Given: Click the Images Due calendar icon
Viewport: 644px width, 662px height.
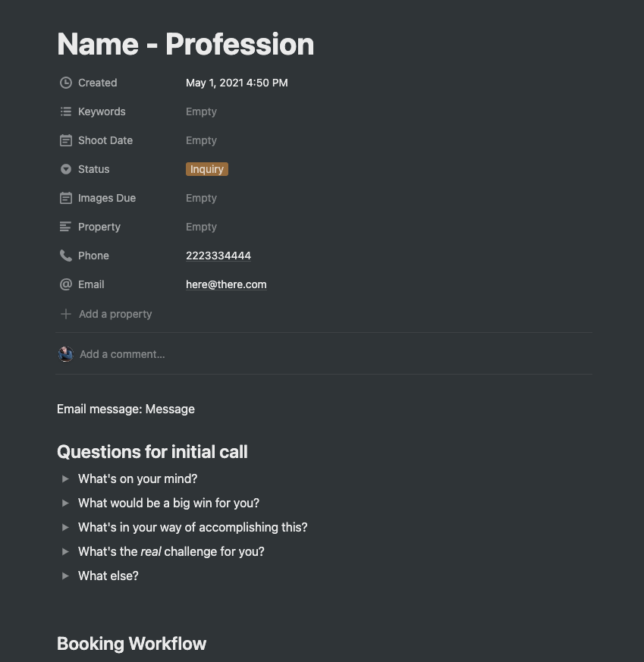Looking at the screenshot, I should pyautogui.click(x=66, y=198).
